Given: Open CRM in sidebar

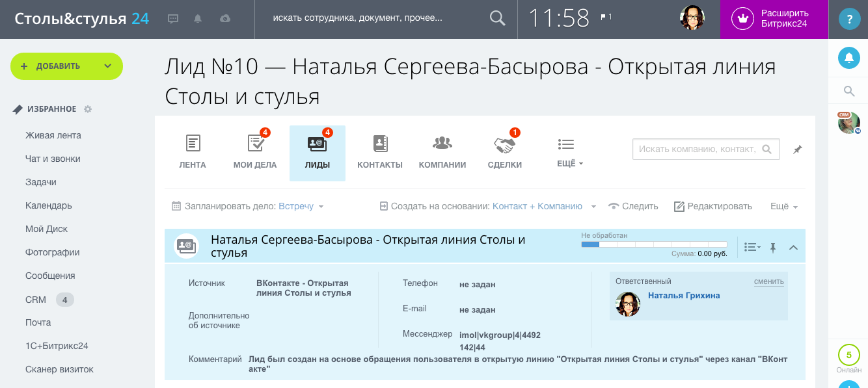Looking at the screenshot, I should [36, 300].
